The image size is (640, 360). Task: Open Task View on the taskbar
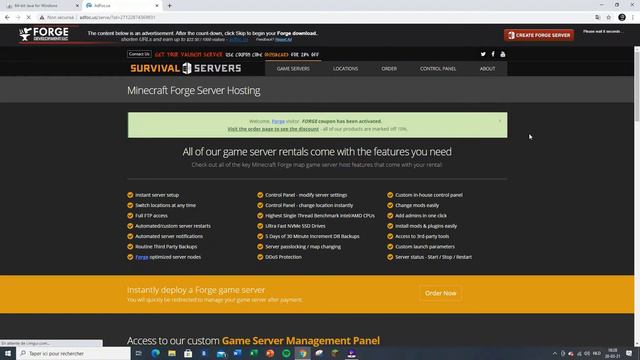click(139, 353)
